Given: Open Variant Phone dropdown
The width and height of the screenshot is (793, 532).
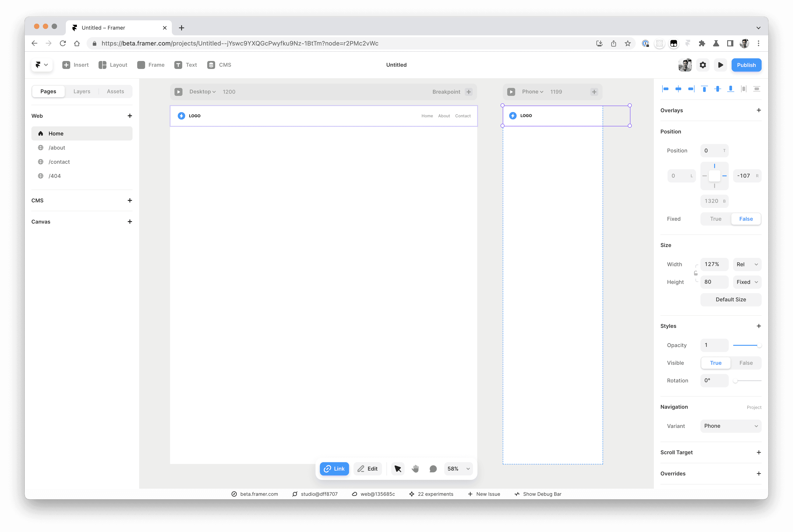Looking at the screenshot, I should pyautogui.click(x=730, y=426).
